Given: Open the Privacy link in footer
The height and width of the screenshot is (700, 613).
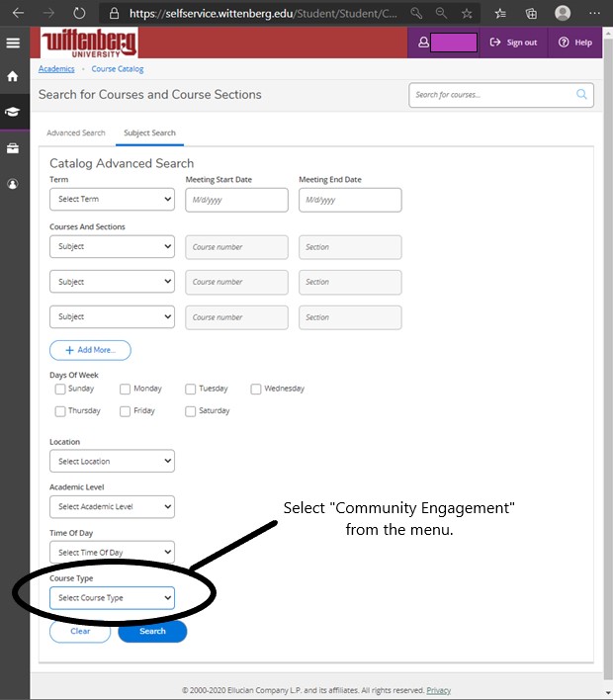Looking at the screenshot, I should [x=438, y=690].
